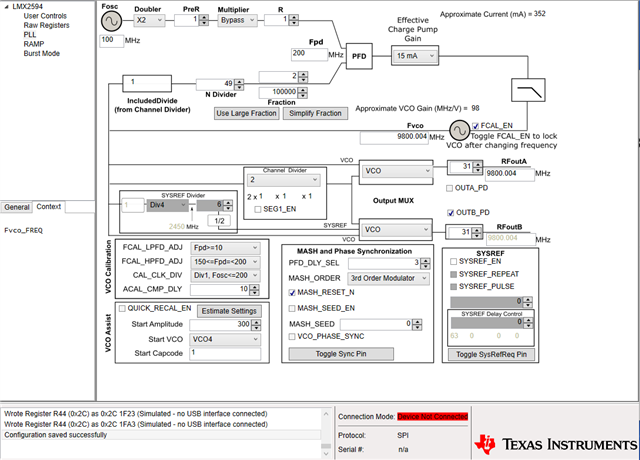Click the VCO oscillator symbol near Fvco
Image resolution: width=640 pixels, height=460 pixels.
460,131
